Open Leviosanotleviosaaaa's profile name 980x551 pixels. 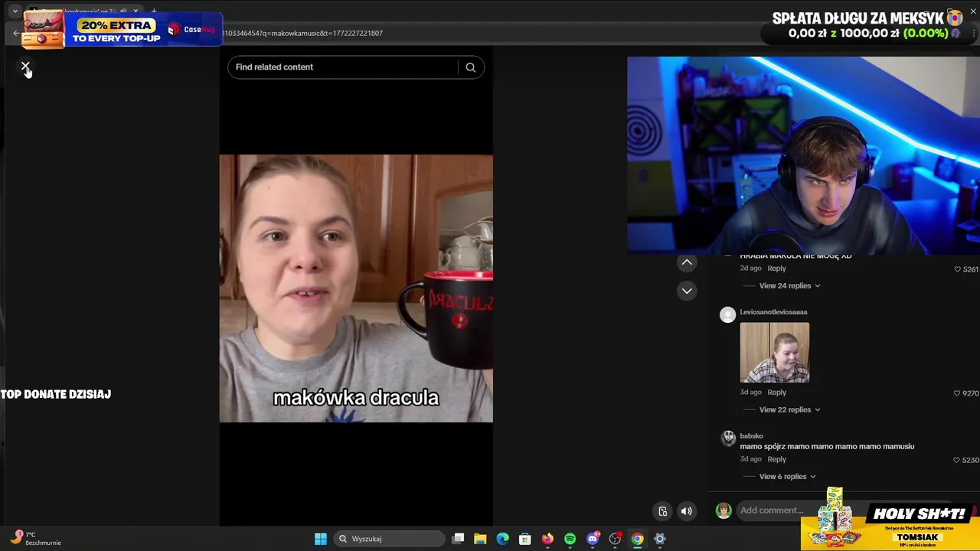click(773, 311)
